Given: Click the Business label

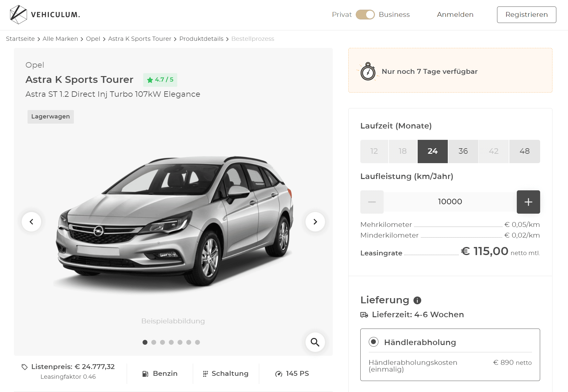Looking at the screenshot, I should (x=394, y=15).
